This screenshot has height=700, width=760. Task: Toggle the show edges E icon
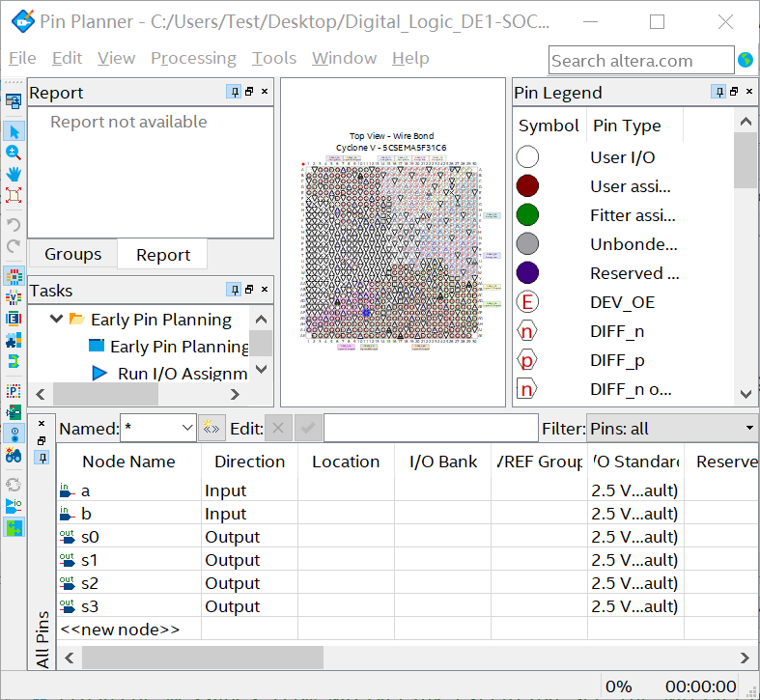click(x=14, y=319)
